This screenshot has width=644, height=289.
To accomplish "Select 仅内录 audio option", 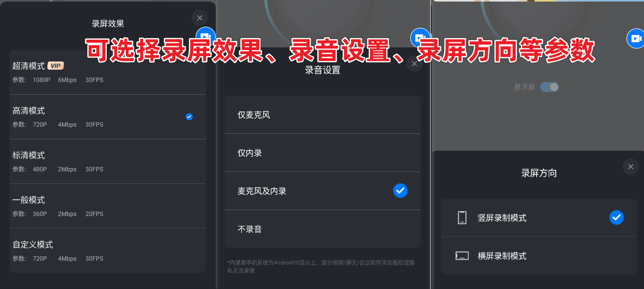I will [323, 153].
